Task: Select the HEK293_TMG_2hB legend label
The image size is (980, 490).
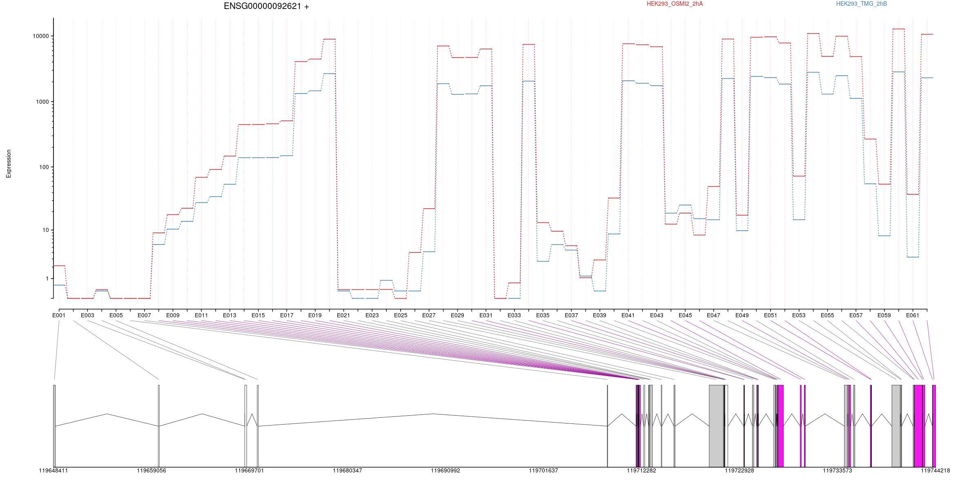Action: coord(861,4)
